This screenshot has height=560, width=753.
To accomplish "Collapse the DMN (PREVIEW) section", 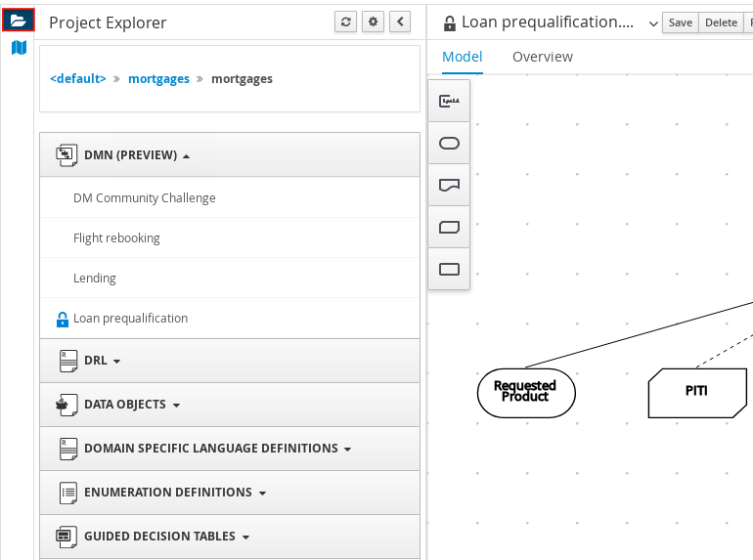I will [x=137, y=155].
